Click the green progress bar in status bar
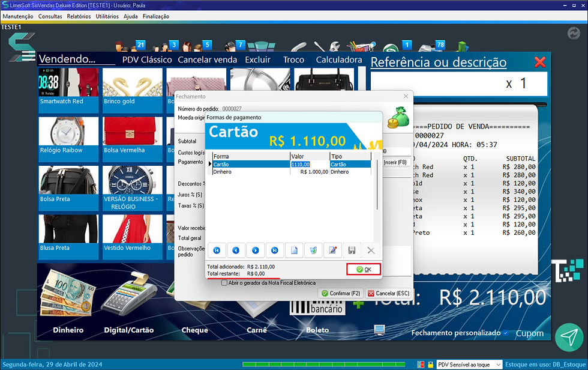This screenshot has height=370, width=588. pyautogui.click(x=323, y=365)
